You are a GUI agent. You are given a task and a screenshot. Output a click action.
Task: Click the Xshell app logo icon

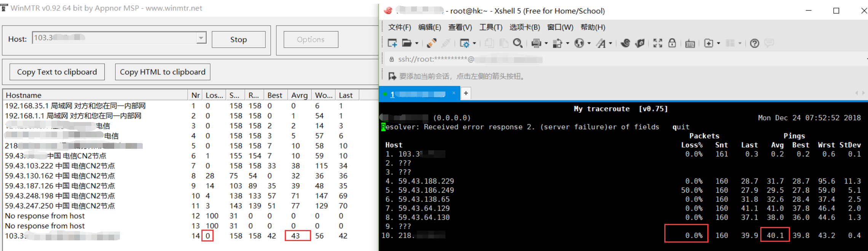tap(388, 11)
